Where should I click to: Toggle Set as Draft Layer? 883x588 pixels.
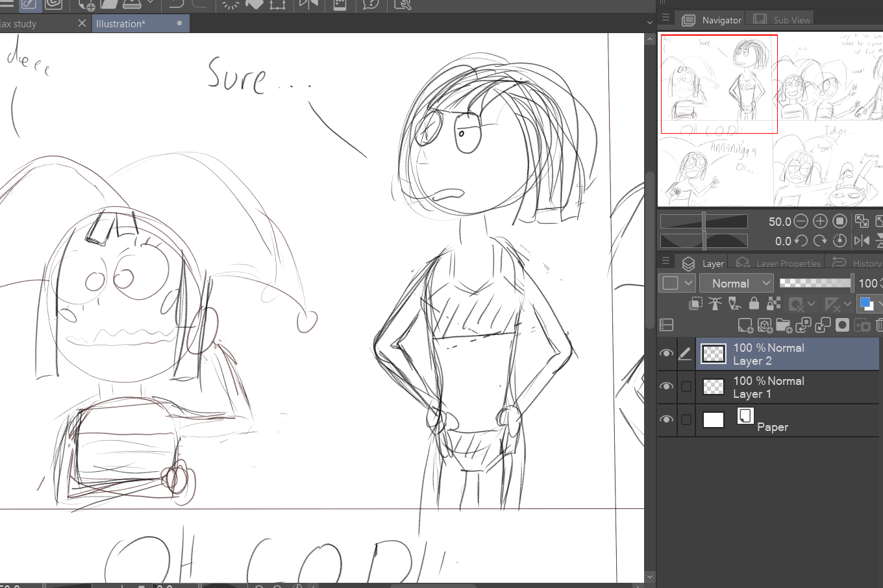click(734, 304)
